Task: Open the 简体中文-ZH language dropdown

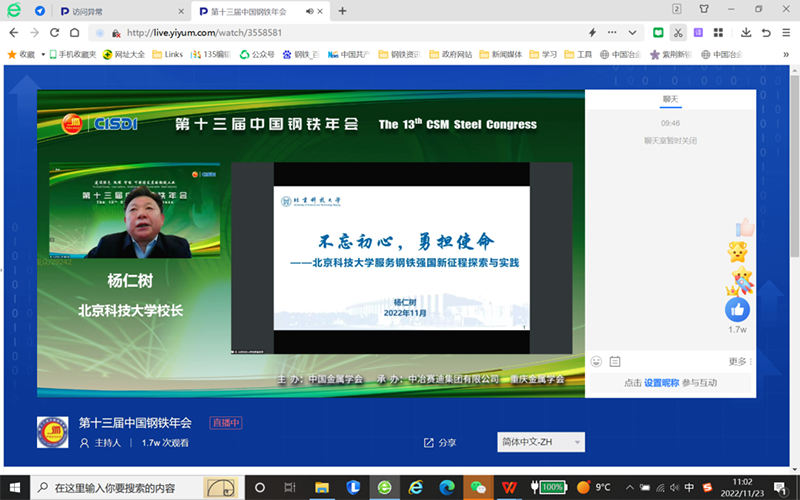Action: point(540,442)
